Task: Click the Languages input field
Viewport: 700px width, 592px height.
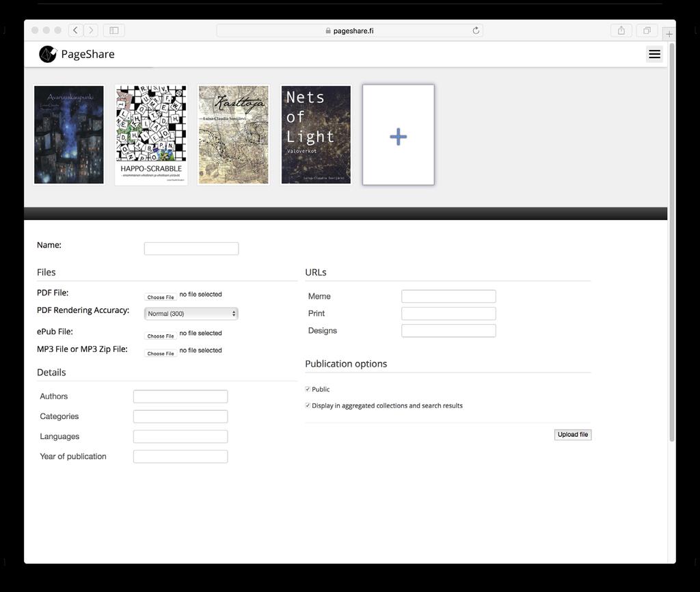Action: pyautogui.click(x=180, y=436)
